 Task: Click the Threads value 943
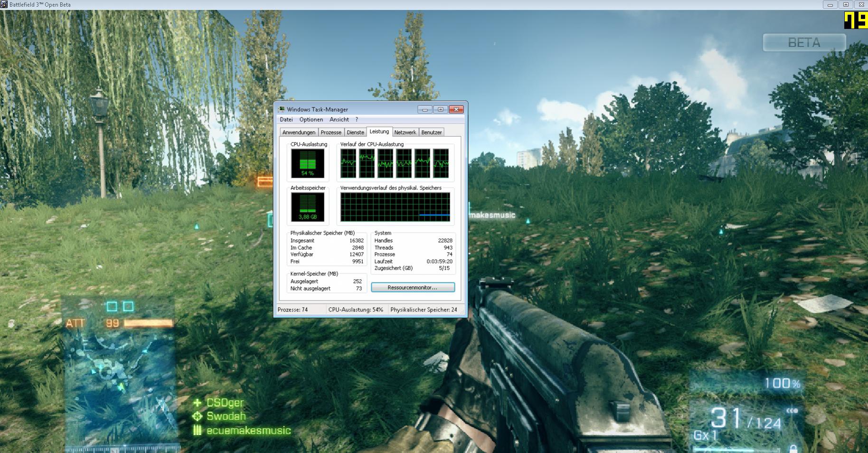[x=448, y=247]
